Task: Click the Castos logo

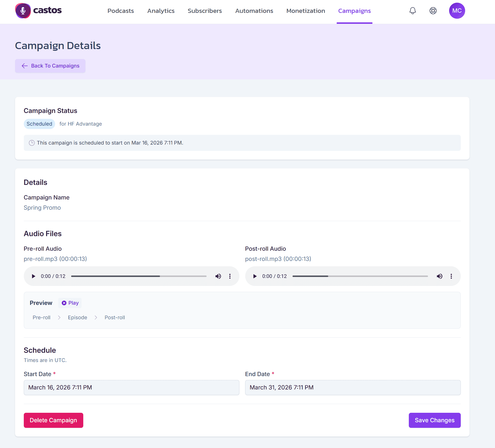Action: click(38, 10)
